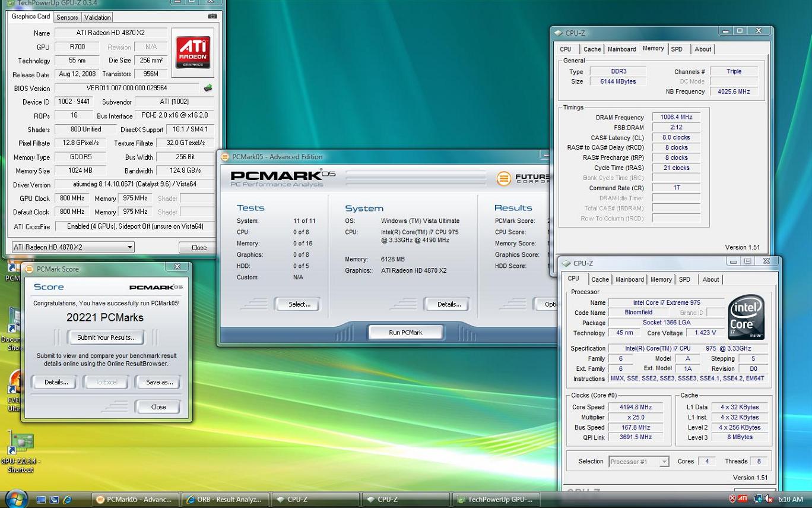Click the Close button in GPU-Z
812x508 pixels.
199,248
